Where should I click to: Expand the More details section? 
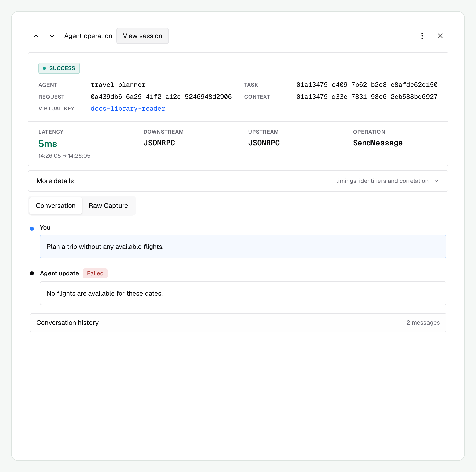[238, 181]
